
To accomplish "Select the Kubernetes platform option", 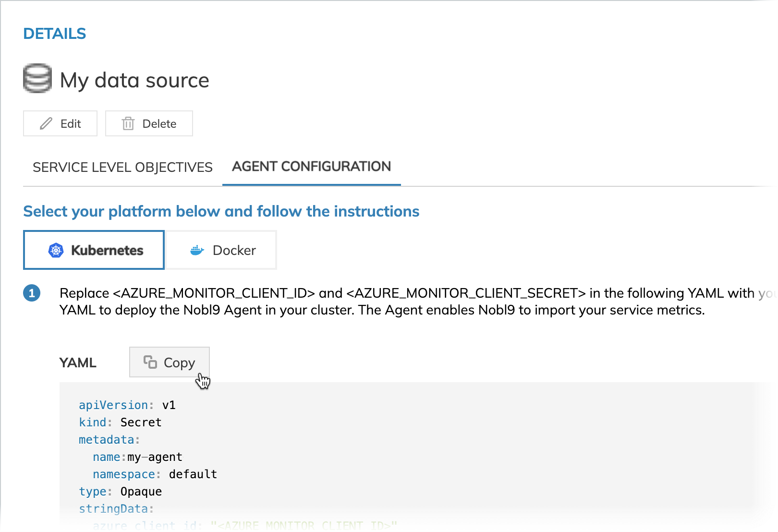I will (94, 250).
